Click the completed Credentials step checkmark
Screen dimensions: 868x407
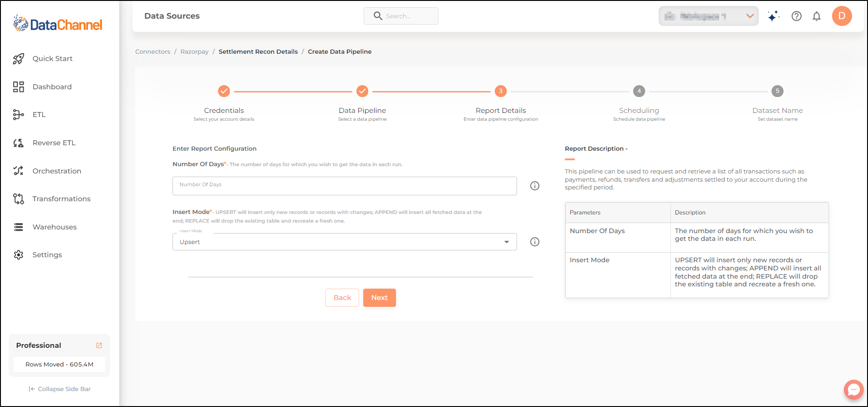coord(224,91)
